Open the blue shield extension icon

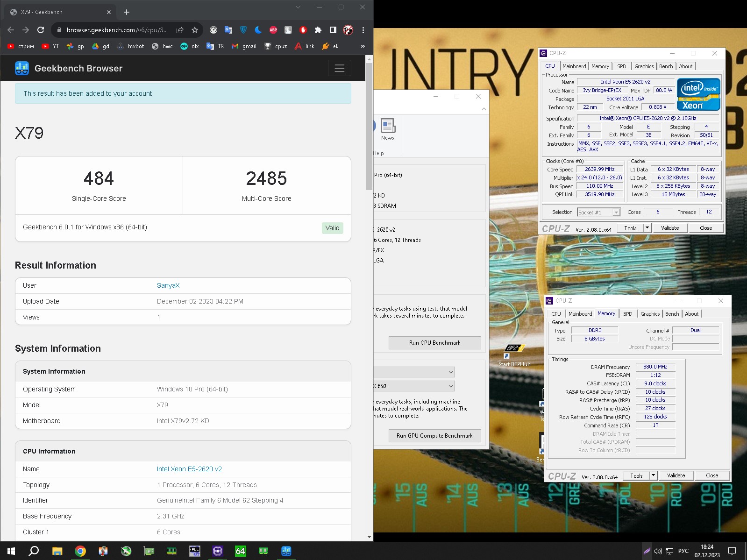[243, 30]
